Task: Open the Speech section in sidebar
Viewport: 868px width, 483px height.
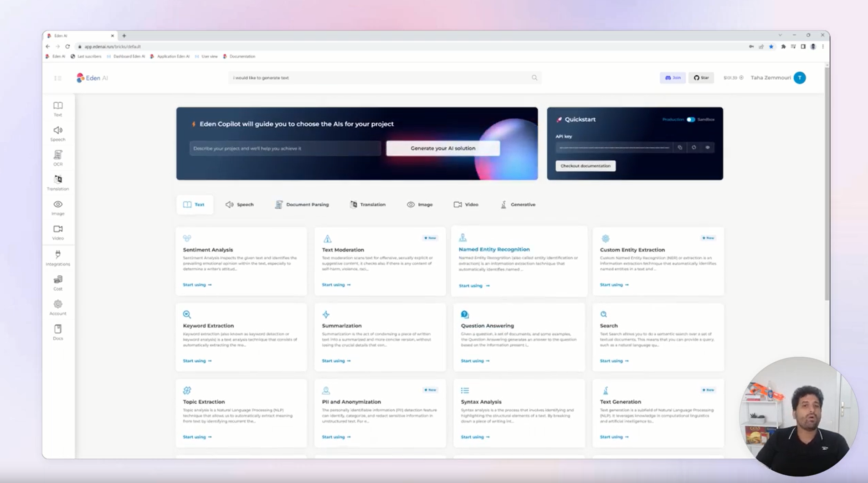Action: (58, 134)
